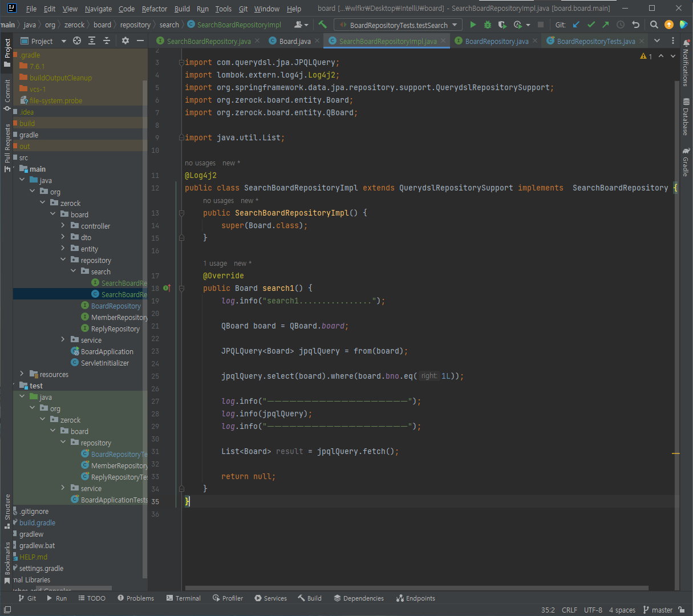This screenshot has width=693, height=616.
Task: Open the Navigate menu
Action: (x=98, y=9)
